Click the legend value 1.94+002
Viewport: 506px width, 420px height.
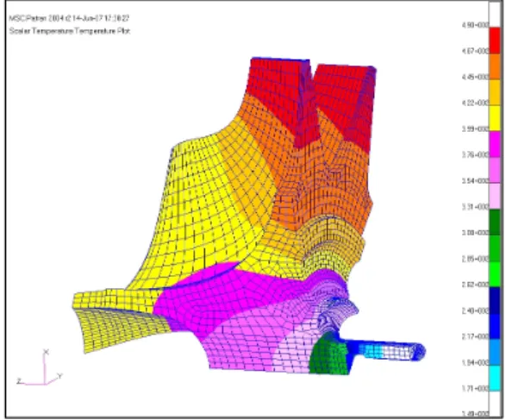pyautogui.click(x=475, y=363)
